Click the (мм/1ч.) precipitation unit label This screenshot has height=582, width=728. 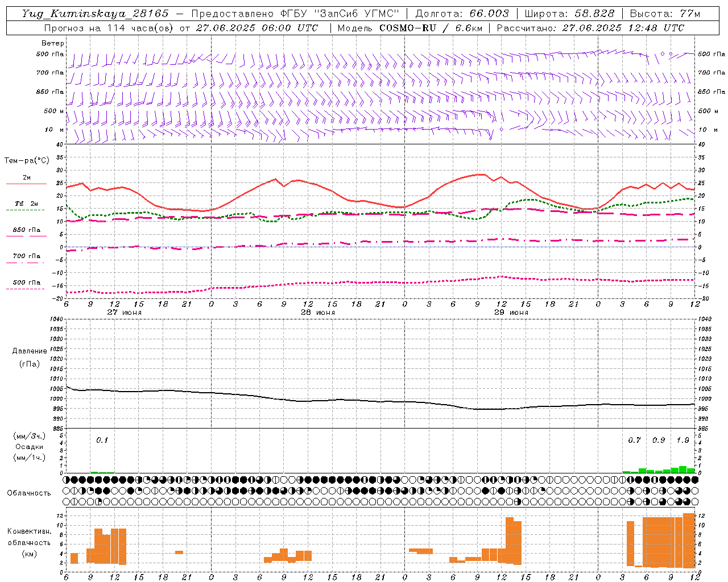tap(30, 458)
